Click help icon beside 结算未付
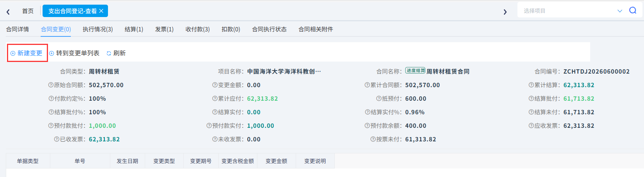Viewport: 644px width, 177px height. (531, 112)
